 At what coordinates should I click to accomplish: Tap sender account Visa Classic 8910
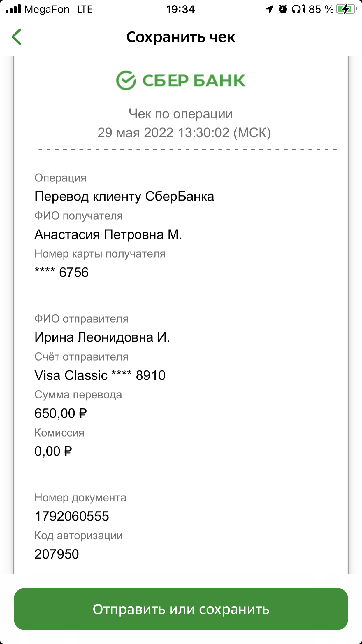click(x=100, y=375)
